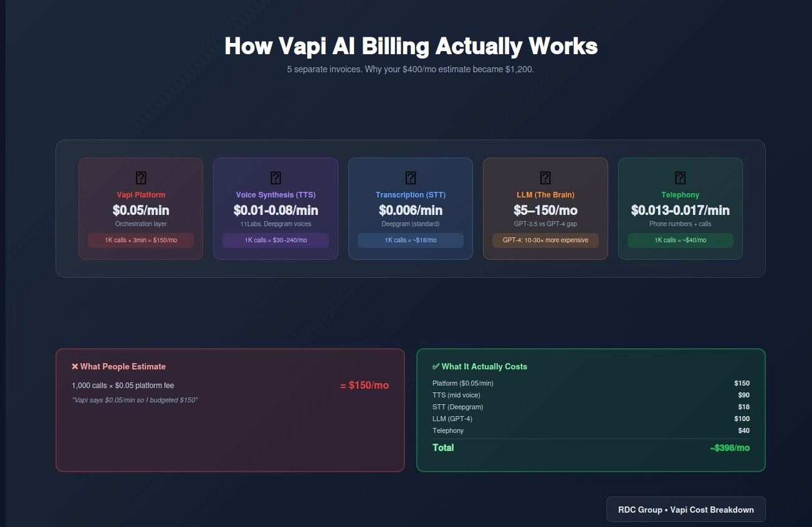
Task: Click the 'TTS (mid voice)' row label
Action: (x=456, y=395)
